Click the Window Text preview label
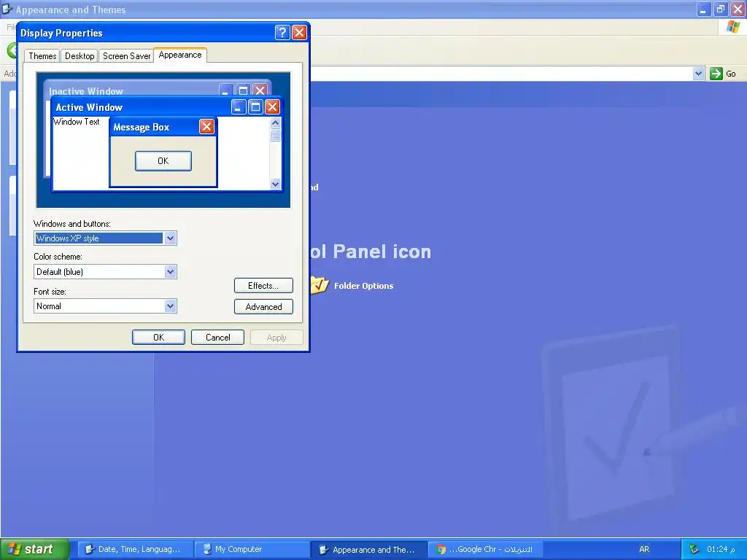 [x=76, y=122]
